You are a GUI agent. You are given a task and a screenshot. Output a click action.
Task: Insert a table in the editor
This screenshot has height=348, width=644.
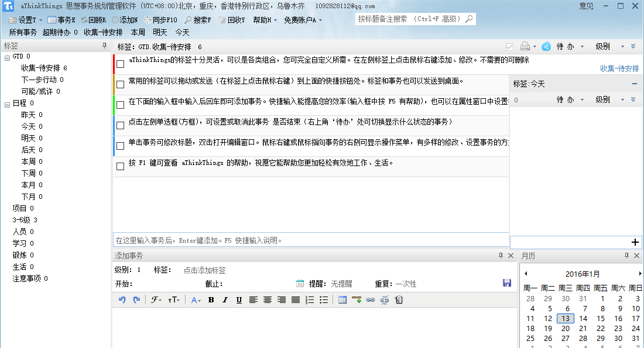tap(342, 300)
